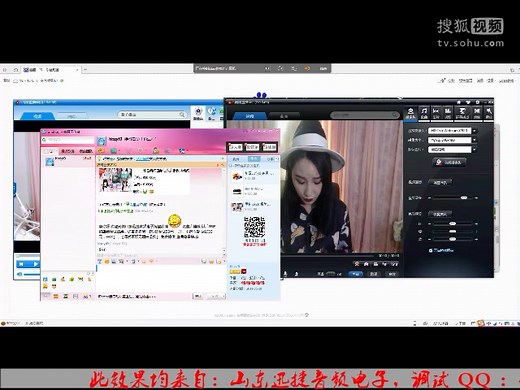Click the first of three boxed header buttons
Screen dimensions: 520x390
tap(235, 147)
